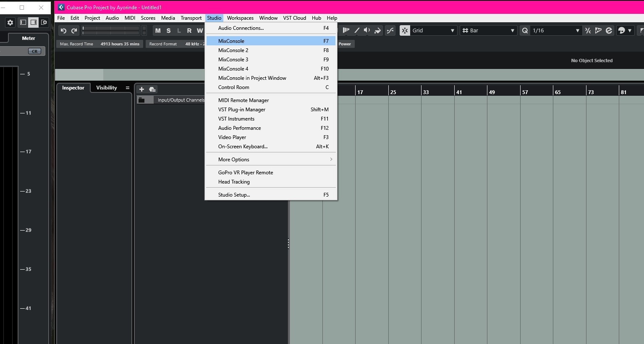
Task: Click the Input/Output Channels track row
Action: point(170,100)
